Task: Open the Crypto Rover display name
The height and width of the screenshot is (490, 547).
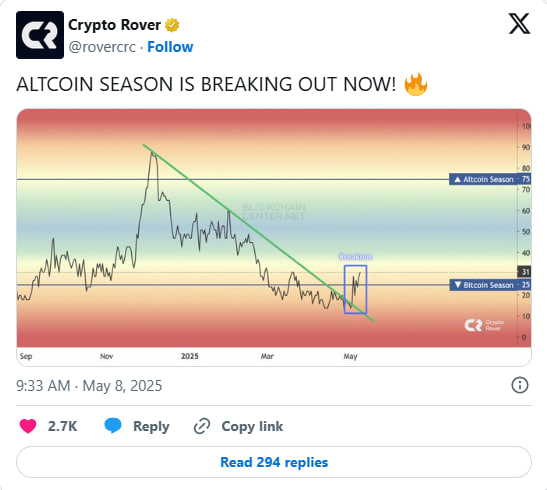Action: 114,25
